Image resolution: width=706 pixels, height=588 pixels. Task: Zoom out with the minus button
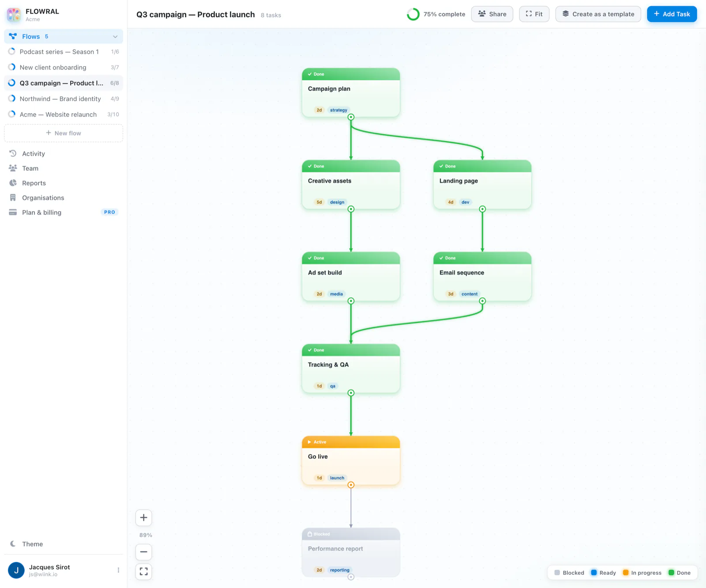[x=144, y=552]
